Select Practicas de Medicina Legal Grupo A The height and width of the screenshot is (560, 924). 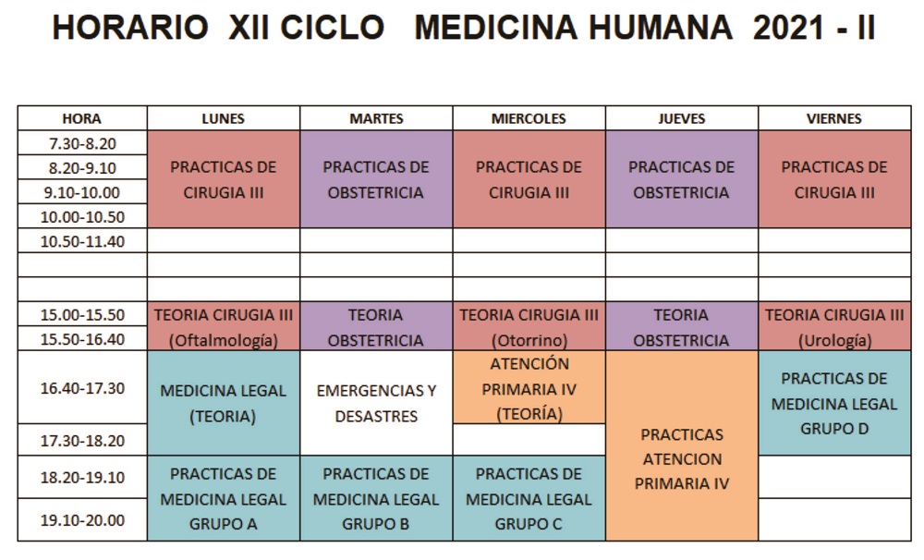[224, 498]
